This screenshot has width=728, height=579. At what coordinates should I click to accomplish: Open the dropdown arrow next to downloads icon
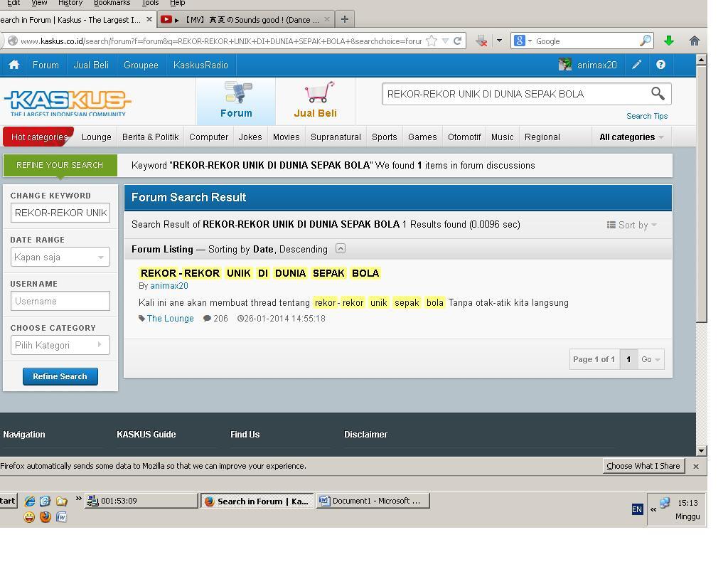[x=499, y=41]
